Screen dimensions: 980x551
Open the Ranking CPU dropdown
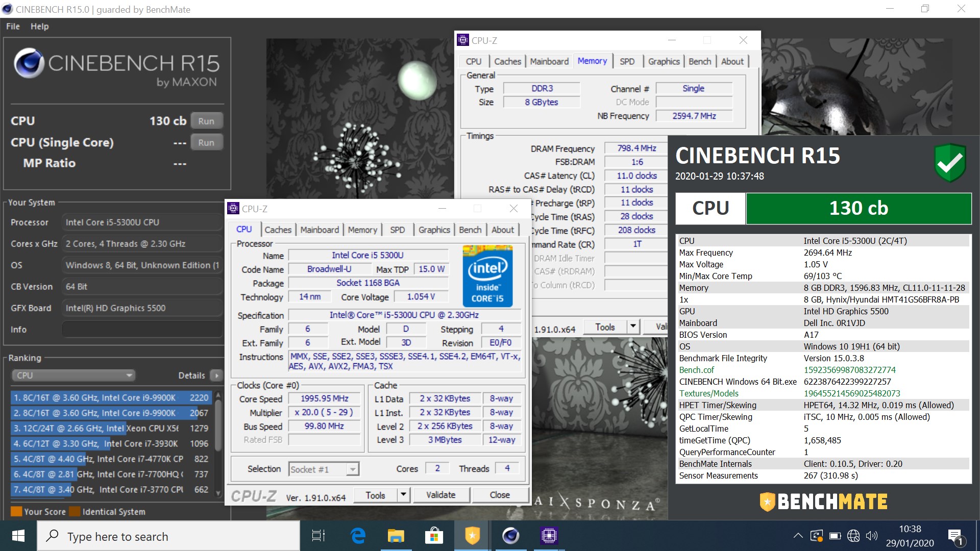(x=73, y=375)
